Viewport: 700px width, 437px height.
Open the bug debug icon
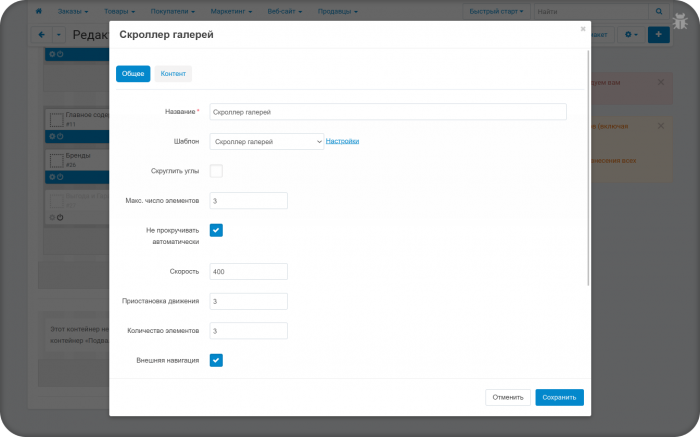[x=680, y=21]
